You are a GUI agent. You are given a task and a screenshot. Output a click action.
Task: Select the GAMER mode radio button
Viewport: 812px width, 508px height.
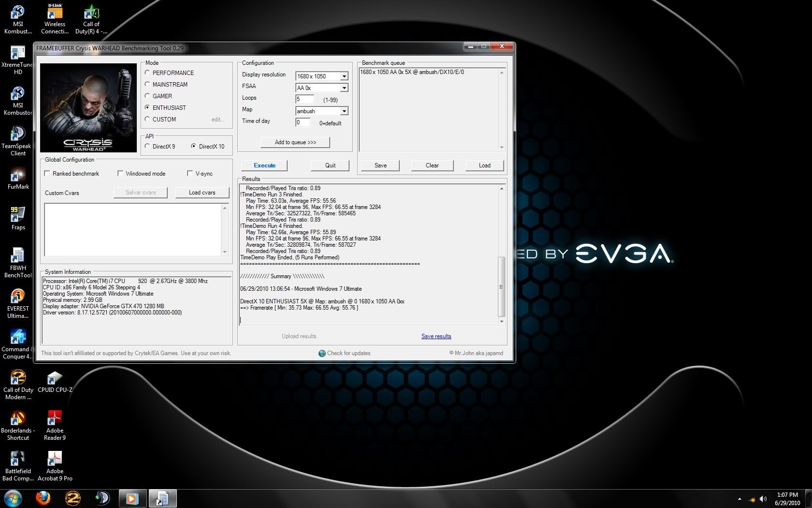(147, 96)
